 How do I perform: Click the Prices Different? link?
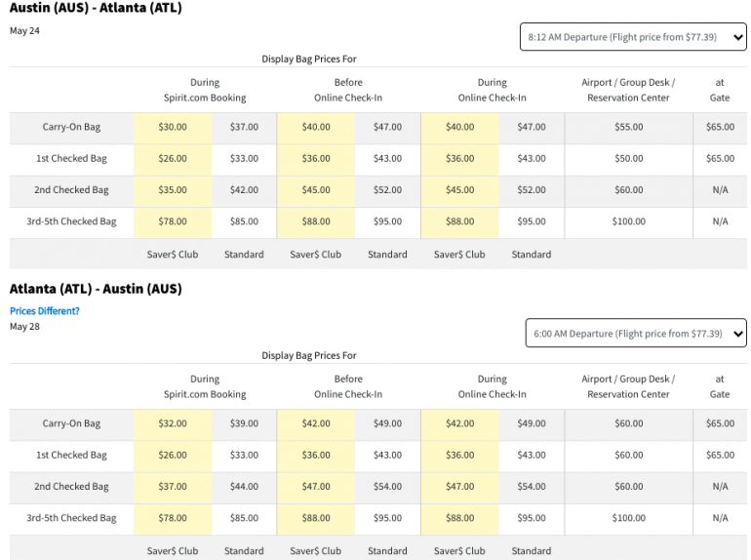[x=45, y=311]
